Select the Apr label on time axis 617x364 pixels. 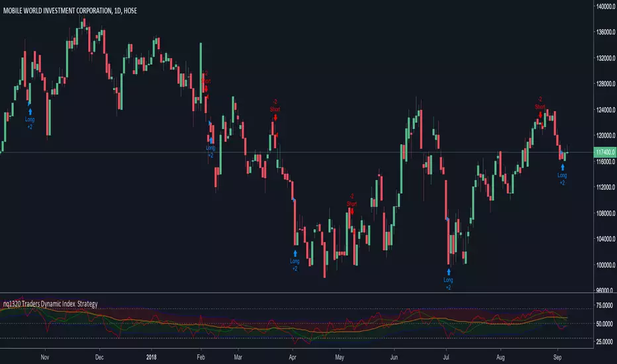pos(293,357)
